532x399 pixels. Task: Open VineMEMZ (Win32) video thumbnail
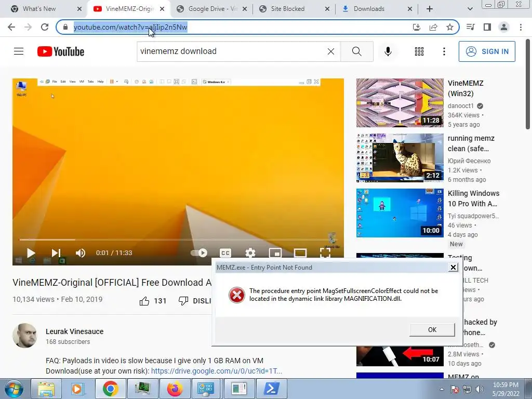[400, 103]
